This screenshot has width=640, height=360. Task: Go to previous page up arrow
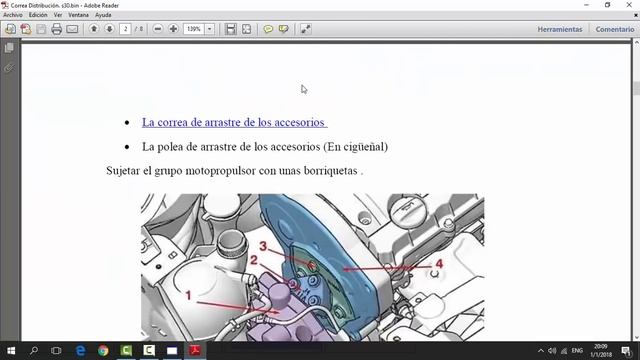tap(94, 29)
